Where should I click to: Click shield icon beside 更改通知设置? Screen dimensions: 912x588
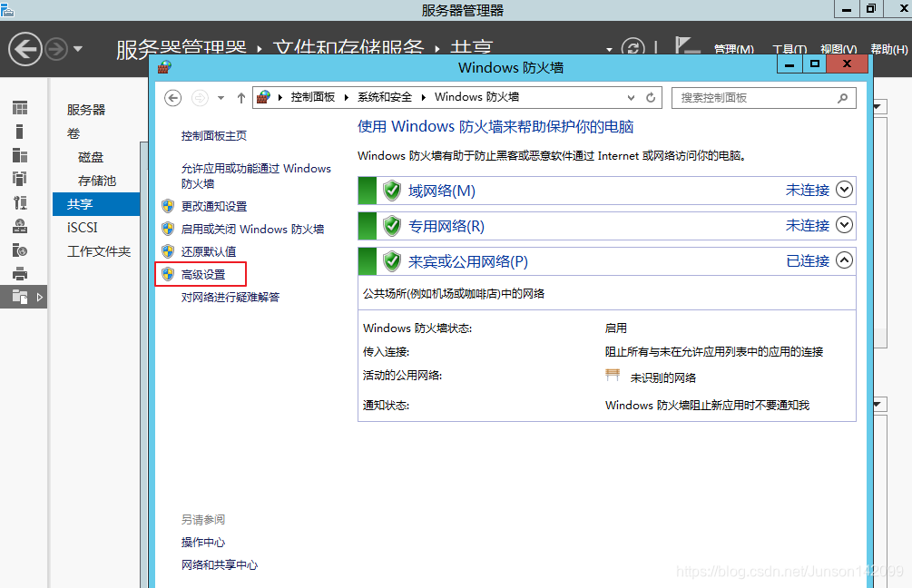point(168,206)
